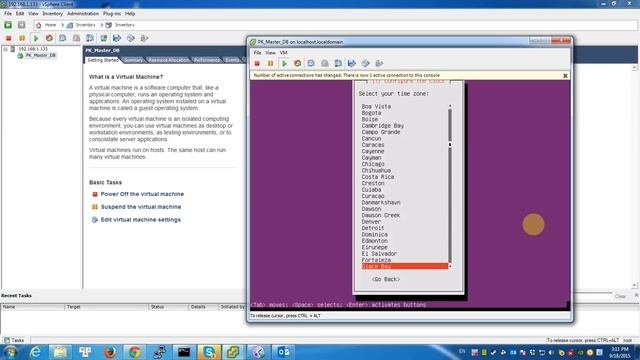
Task: Click the Home breadcrumb in the navigation bar
Action: (x=50, y=25)
